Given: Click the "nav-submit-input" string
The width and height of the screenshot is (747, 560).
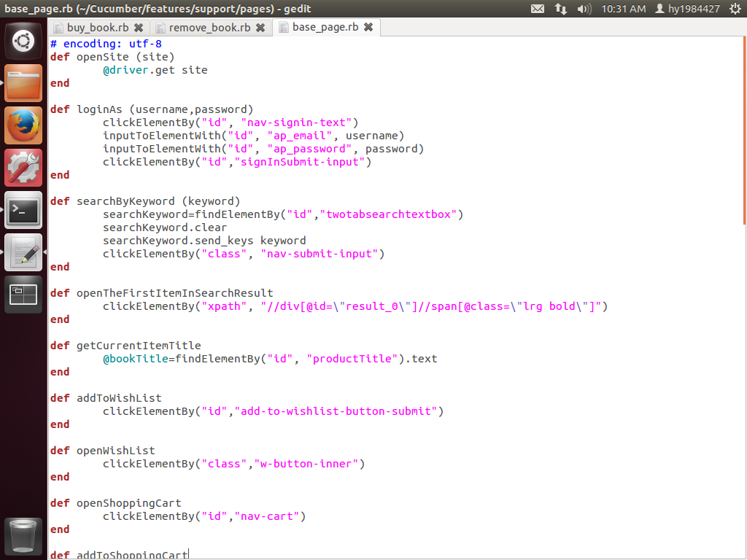Looking at the screenshot, I should coord(320,254).
